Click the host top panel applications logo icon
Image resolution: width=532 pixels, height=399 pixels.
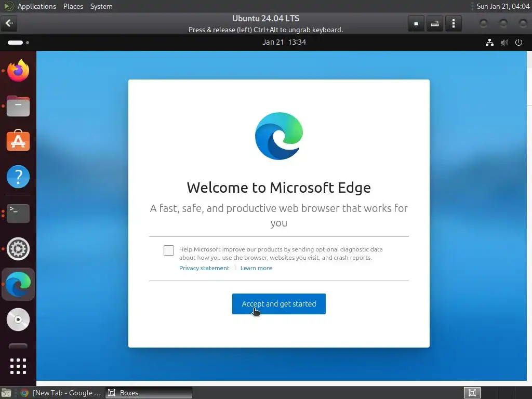(8, 6)
